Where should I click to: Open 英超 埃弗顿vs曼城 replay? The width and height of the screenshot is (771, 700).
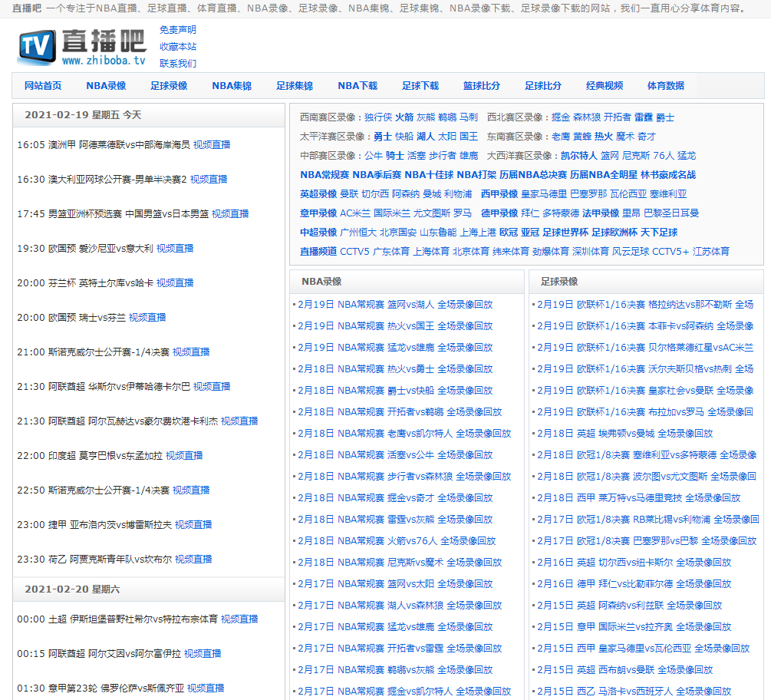tap(625, 434)
